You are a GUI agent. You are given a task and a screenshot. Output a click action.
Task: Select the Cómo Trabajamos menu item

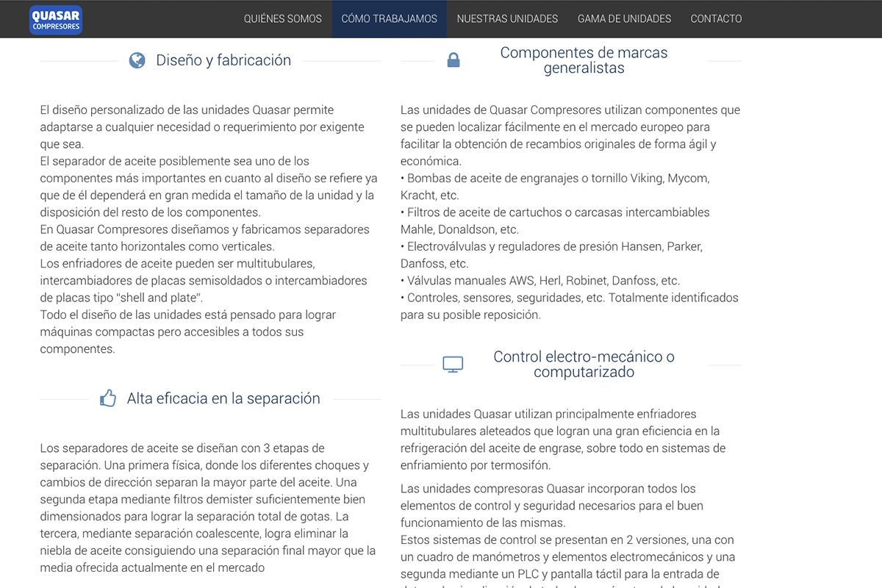point(390,18)
